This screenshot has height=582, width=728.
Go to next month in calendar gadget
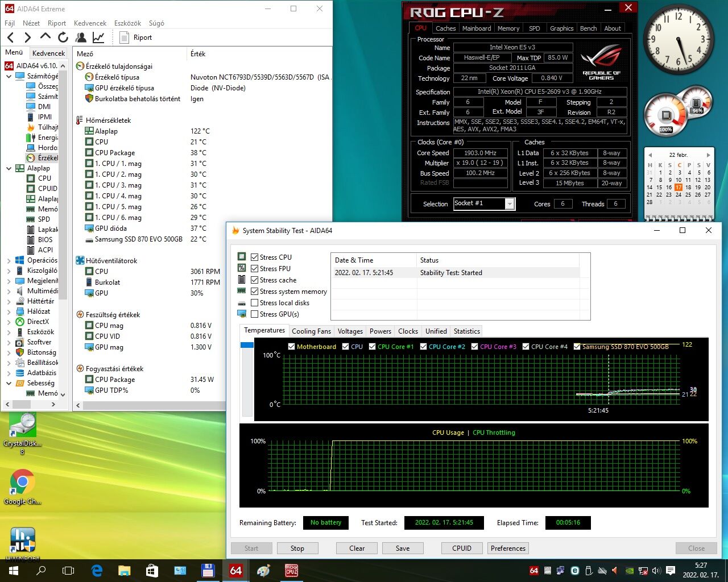(x=708, y=155)
